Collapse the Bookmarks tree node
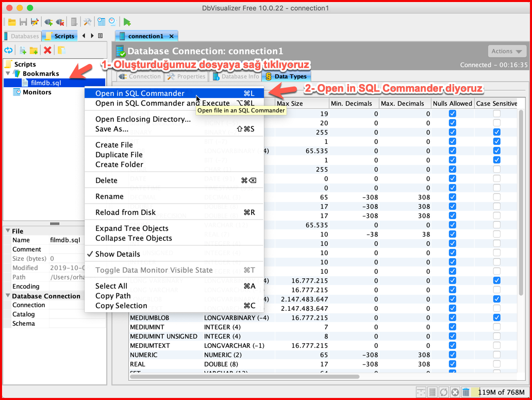Image resolution: width=532 pixels, height=400 pixels. click(x=8, y=73)
